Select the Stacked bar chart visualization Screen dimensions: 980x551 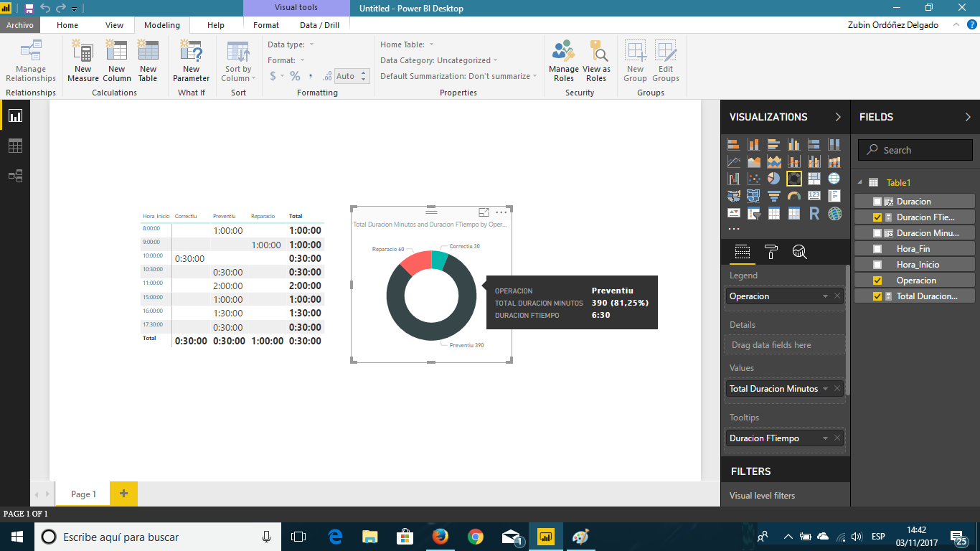coord(733,144)
